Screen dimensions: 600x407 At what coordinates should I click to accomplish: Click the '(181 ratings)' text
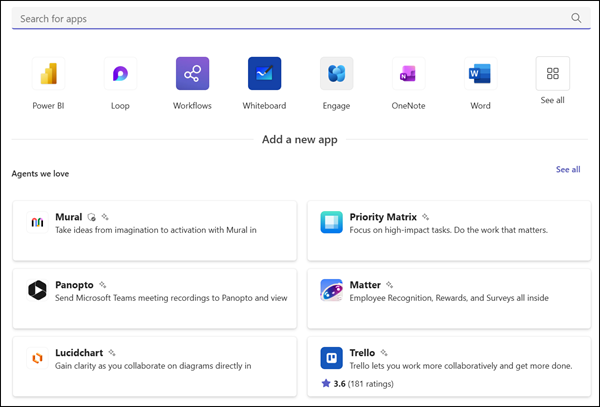point(370,384)
